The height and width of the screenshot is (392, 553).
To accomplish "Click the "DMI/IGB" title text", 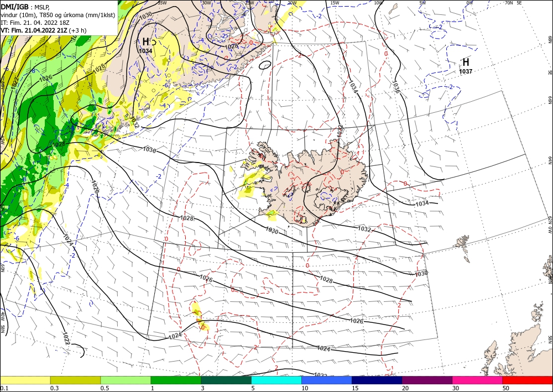I will tap(15, 6).
